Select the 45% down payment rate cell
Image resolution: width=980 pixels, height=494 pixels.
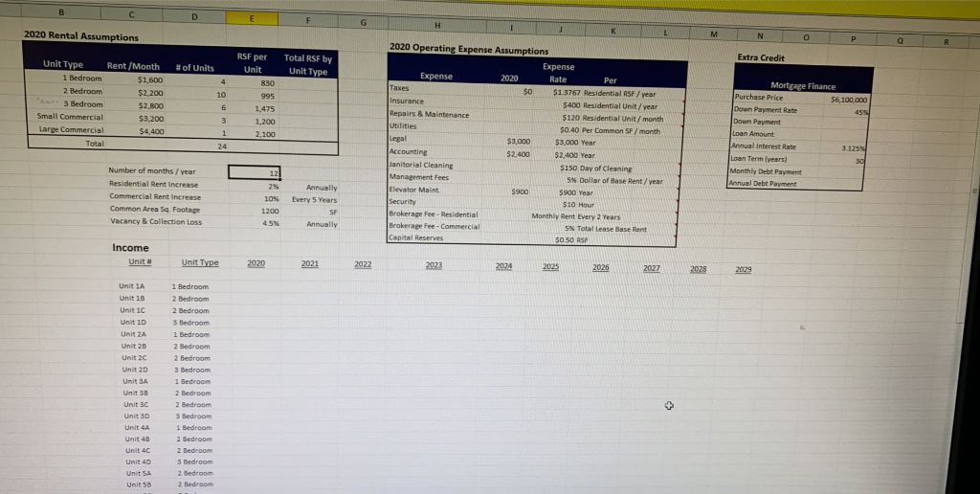(861, 112)
